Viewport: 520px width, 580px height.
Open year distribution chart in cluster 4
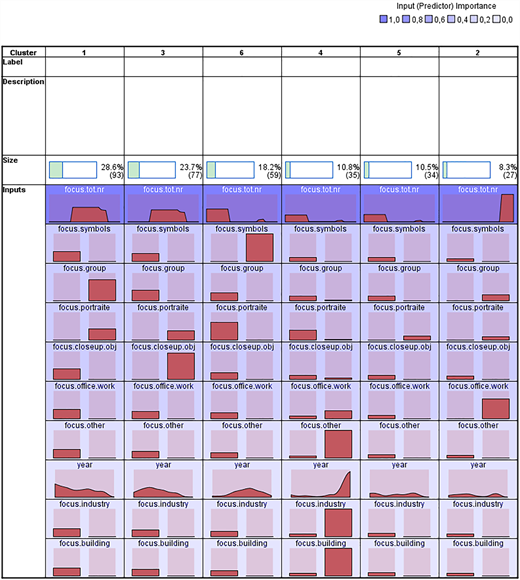(x=321, y=480)
